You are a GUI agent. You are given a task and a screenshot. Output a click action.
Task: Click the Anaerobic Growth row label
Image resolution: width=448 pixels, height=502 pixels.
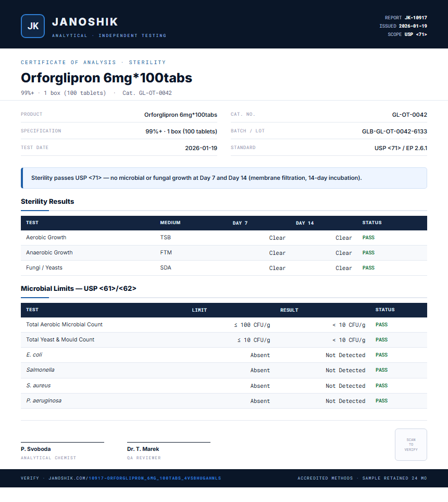(49, 252)
